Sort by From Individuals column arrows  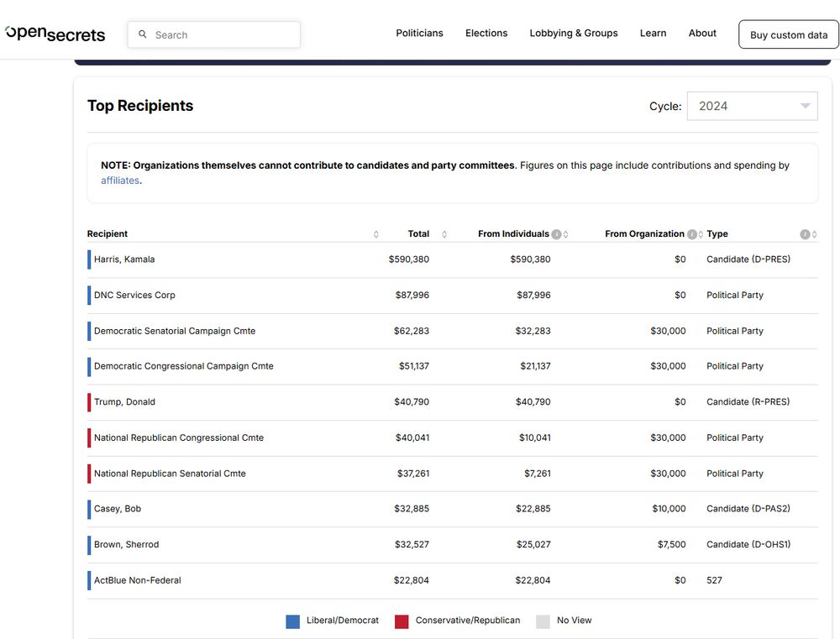coord(565,234)
